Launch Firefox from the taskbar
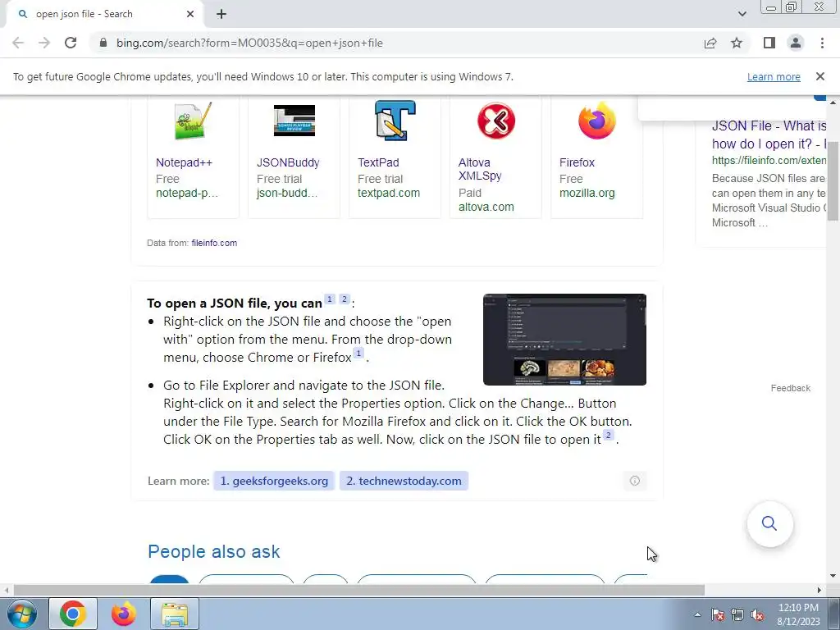Image resolution: width=840 pixels, height=630 pixels. coord(124,614)
